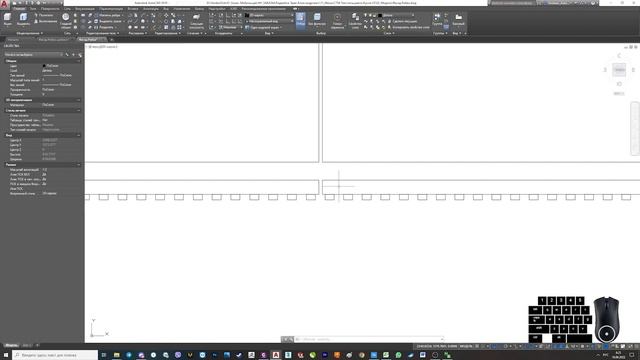Screen dimensions: 640x360
Task: Click the Group (Группа) tool
Action: tap(437, 19)
